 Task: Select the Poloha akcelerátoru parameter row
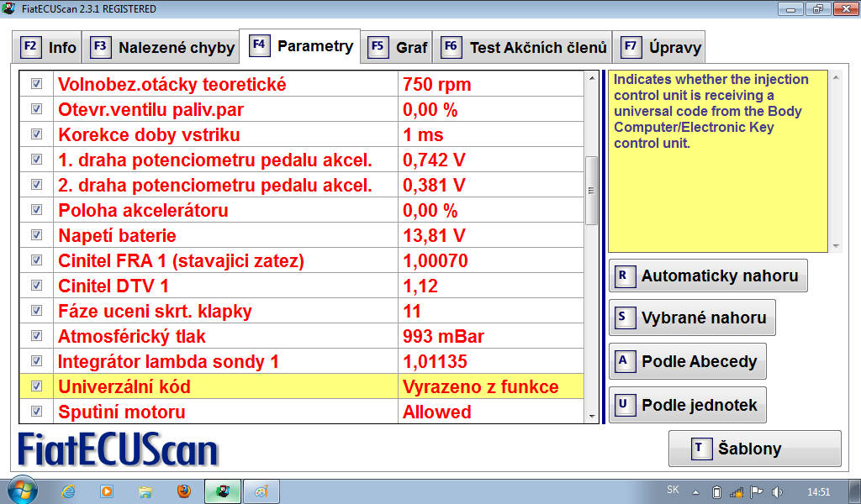tap(227, 210)
